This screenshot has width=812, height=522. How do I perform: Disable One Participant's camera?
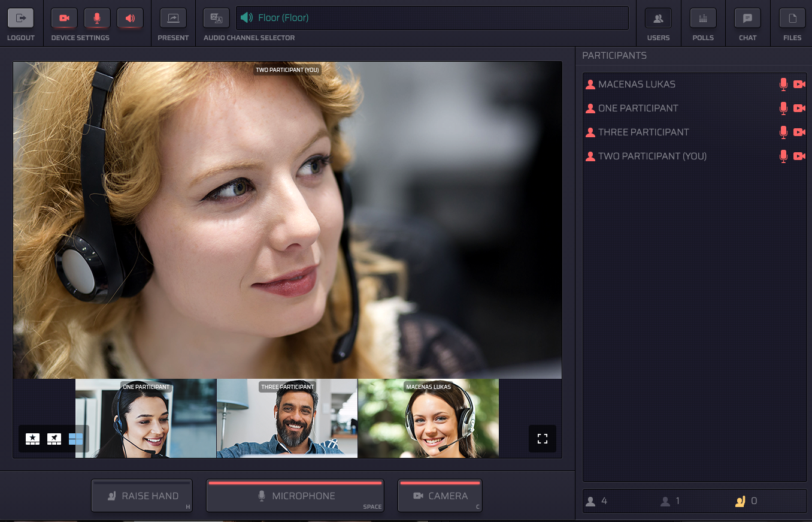799,108
